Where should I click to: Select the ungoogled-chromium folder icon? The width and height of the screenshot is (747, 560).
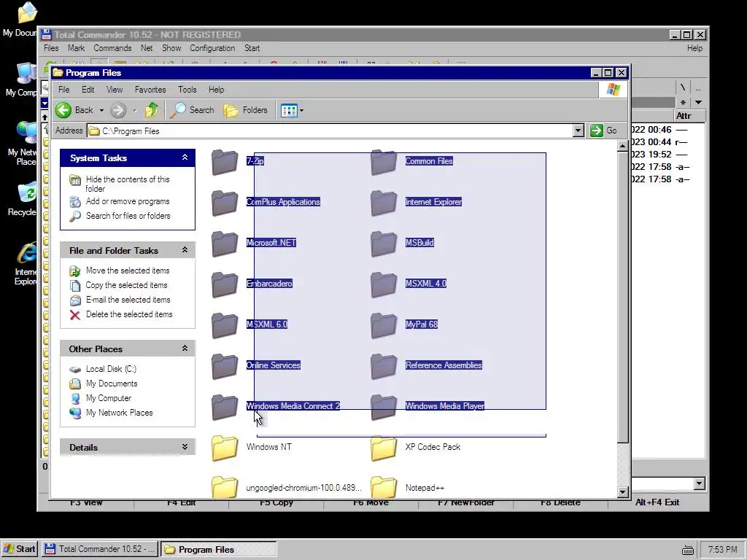[225, 488]
